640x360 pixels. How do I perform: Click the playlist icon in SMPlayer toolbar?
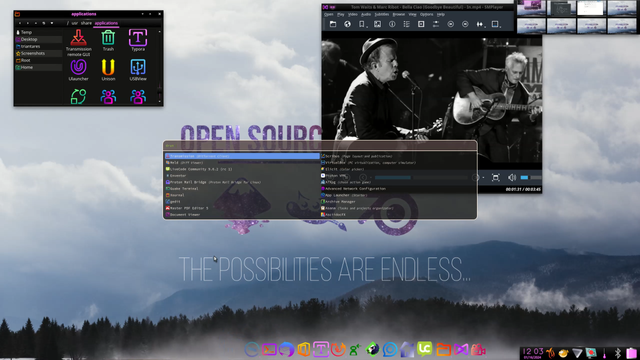[407, 24]
